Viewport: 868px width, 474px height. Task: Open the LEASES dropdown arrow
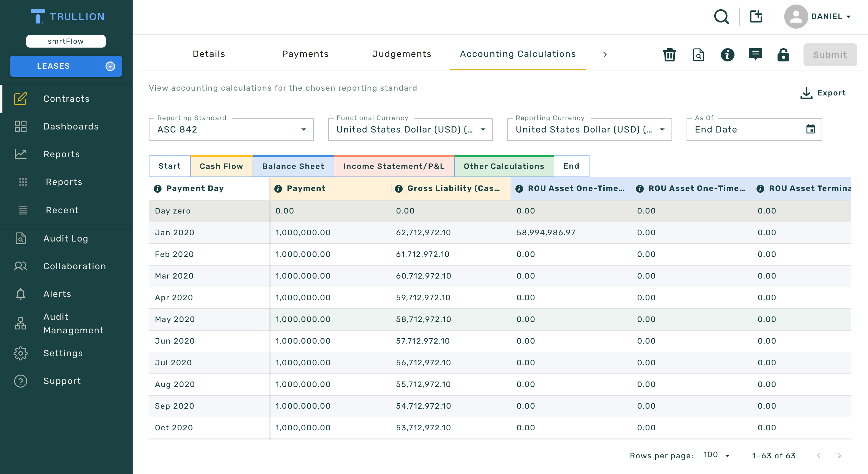click(110, 66)
